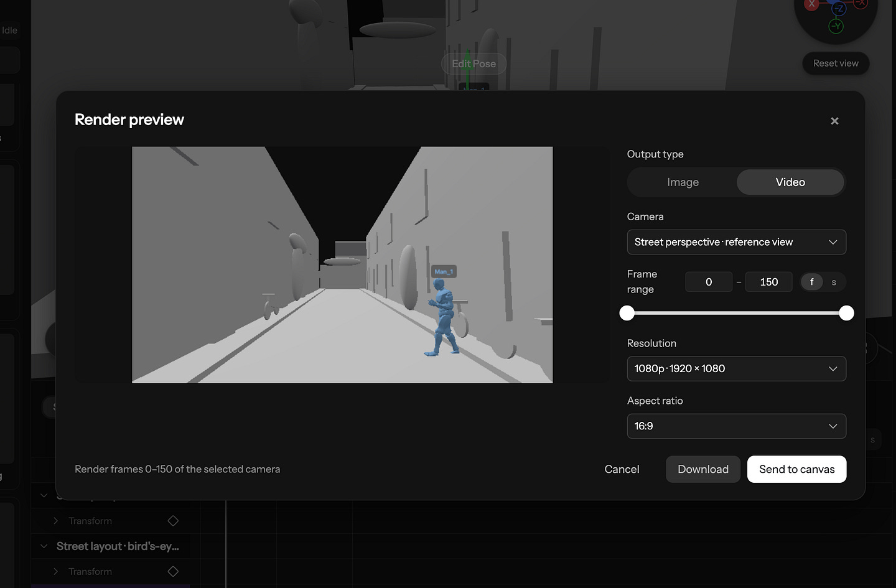Click the frame range start field
Viewport: 896px width, 588px height.
709,282
